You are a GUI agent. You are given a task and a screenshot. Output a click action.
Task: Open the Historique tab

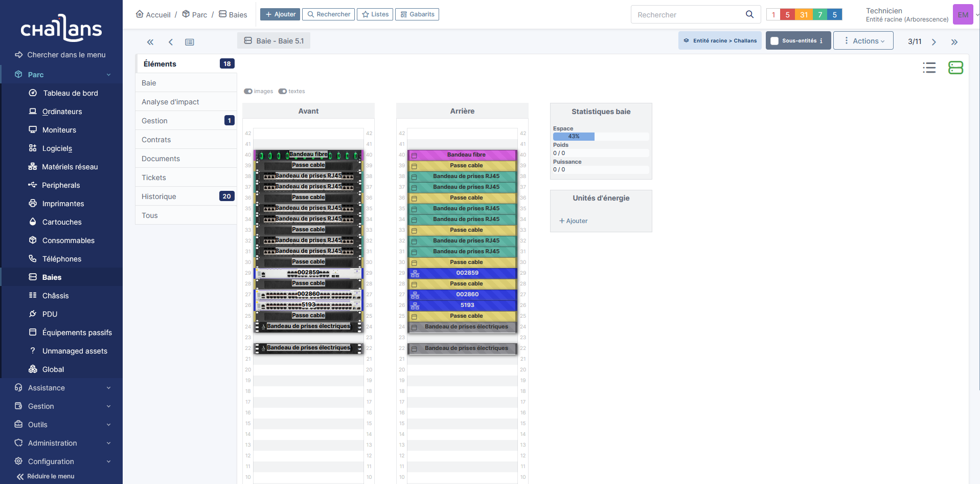point(159,196)
